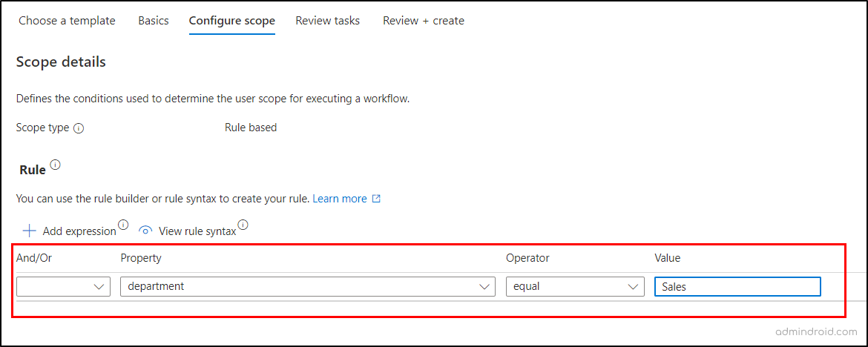Follow the Learn more link
The image size is (868, 347).
tap(340, 199)
